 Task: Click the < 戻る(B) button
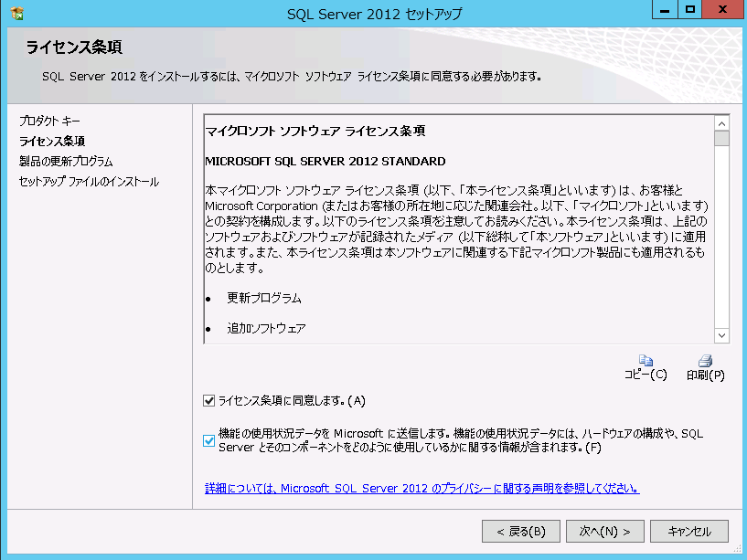pos(521,531)
